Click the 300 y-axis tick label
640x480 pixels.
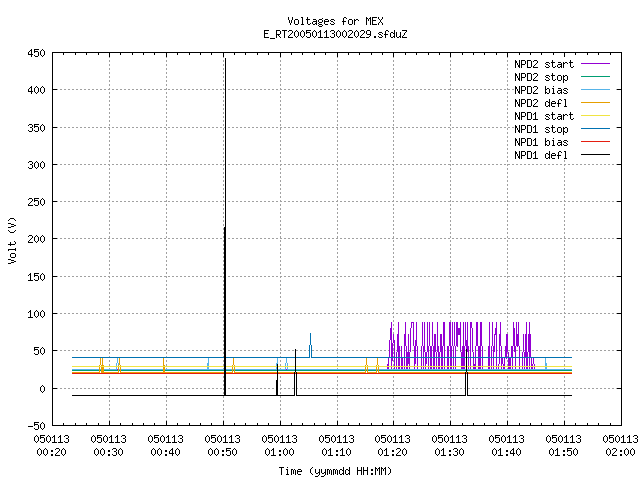(x=36, y=165)
